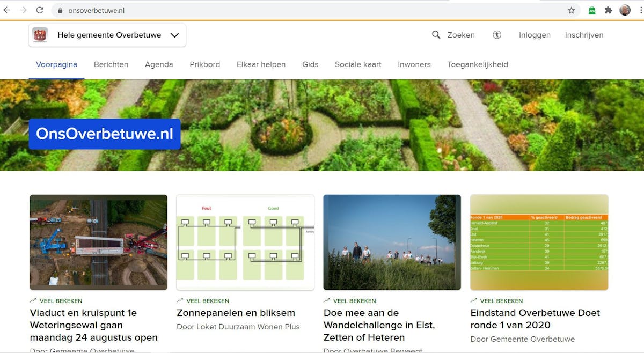The image size is (644, 353).
Task: Go to the Sociale kaart tab
Action: click(x=358, y=64)
